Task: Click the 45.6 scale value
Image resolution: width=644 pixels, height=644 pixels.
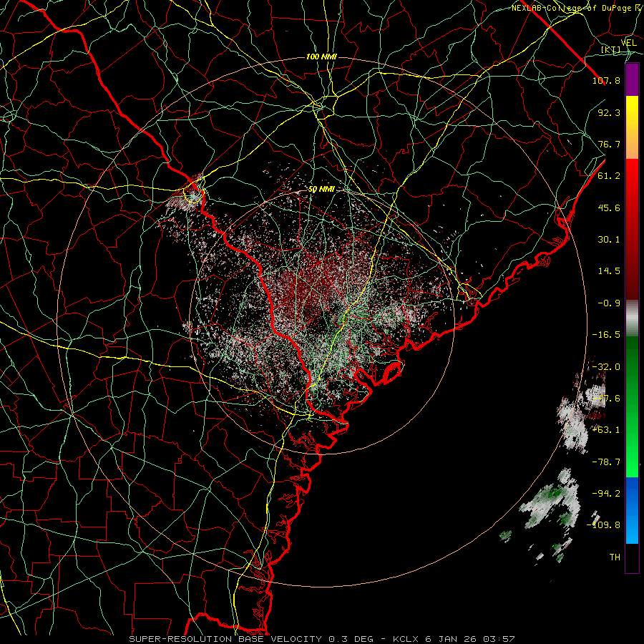Action: [609, 208]
